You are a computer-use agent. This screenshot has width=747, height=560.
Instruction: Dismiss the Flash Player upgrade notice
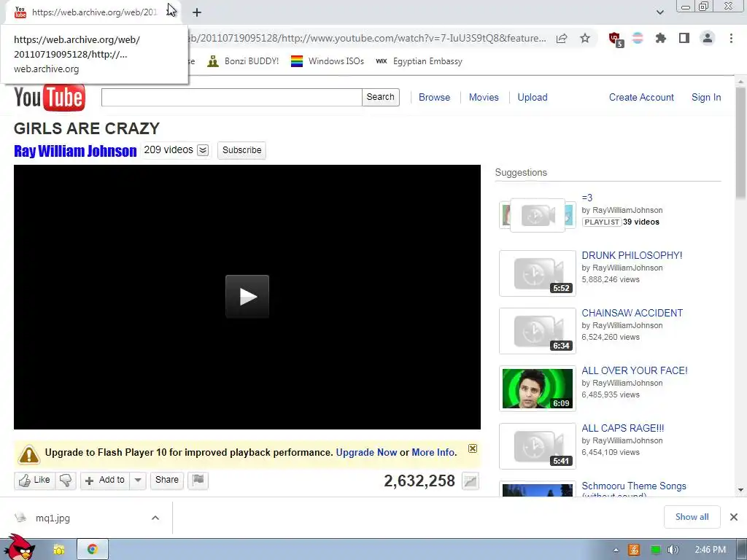point(473,448)
